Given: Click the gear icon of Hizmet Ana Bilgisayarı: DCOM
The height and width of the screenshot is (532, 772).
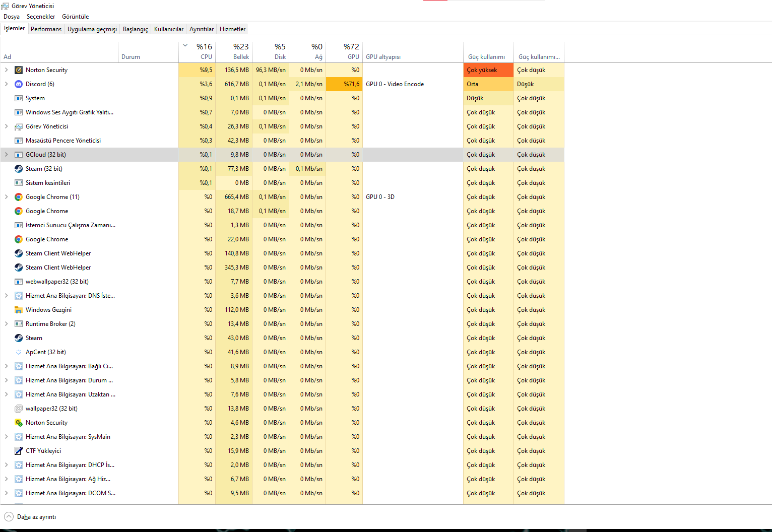Looking at the screenshot, I should click(19, 493).
